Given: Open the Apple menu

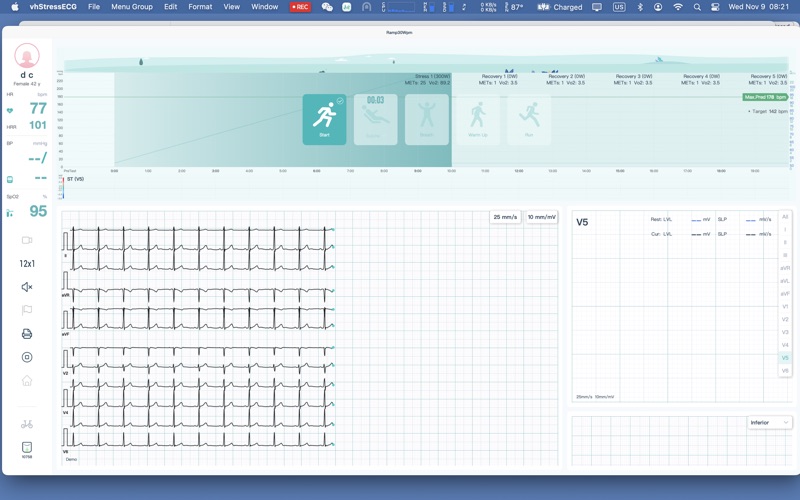Looking at the screenshot, I should pos(15,7).
